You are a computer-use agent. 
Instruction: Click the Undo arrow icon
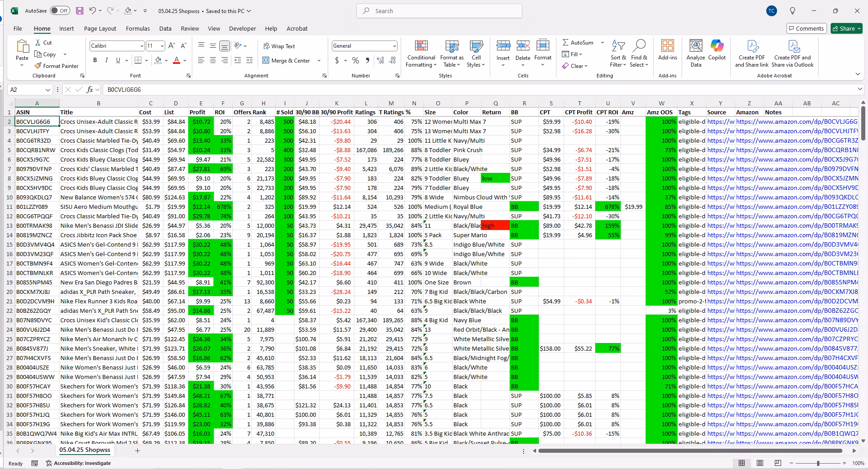(93, 11)
